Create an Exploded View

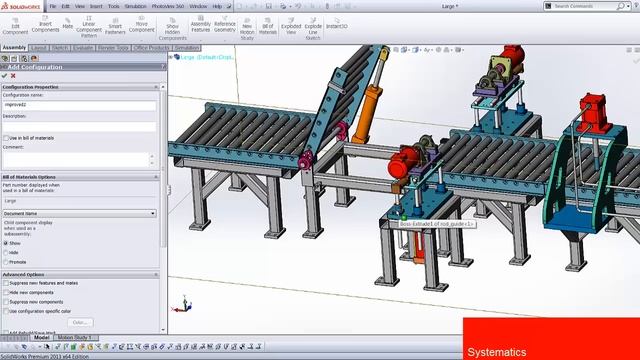[291, 26]
